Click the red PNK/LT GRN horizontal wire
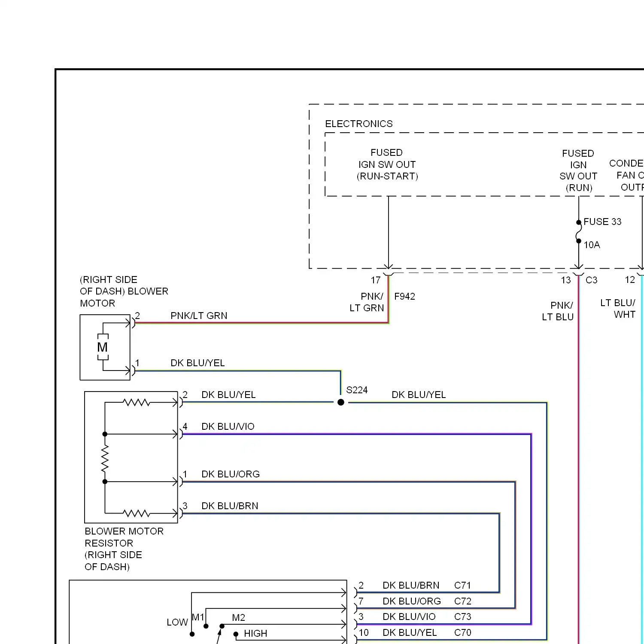This screenshot has width=644, height=644. click(x=262, y=322)
